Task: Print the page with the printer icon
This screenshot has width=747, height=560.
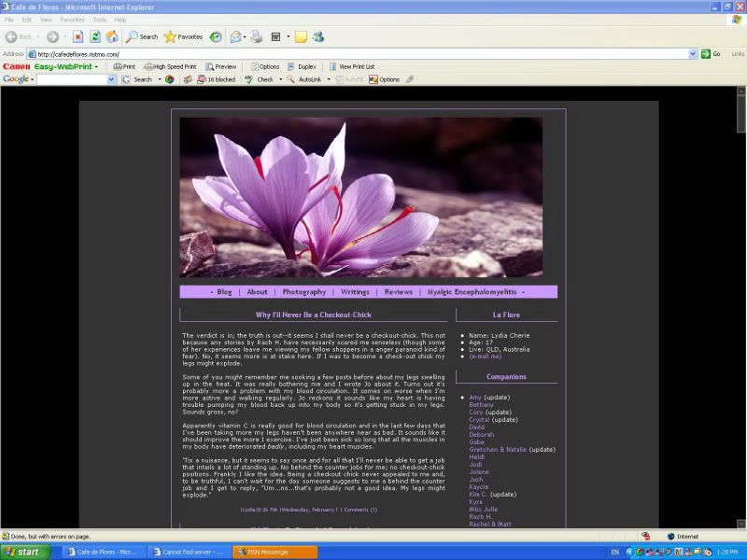Action: tap(257, 36)
